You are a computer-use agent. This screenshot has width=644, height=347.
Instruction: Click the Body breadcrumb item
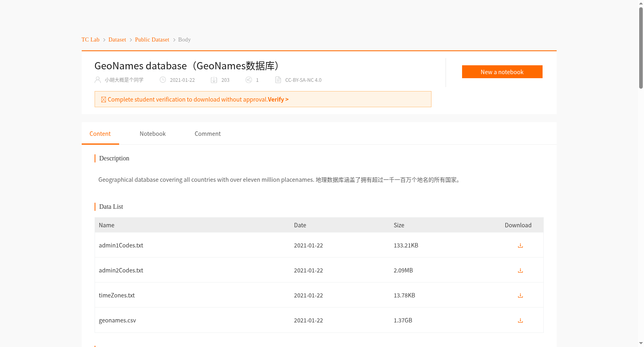pos(184,39)
